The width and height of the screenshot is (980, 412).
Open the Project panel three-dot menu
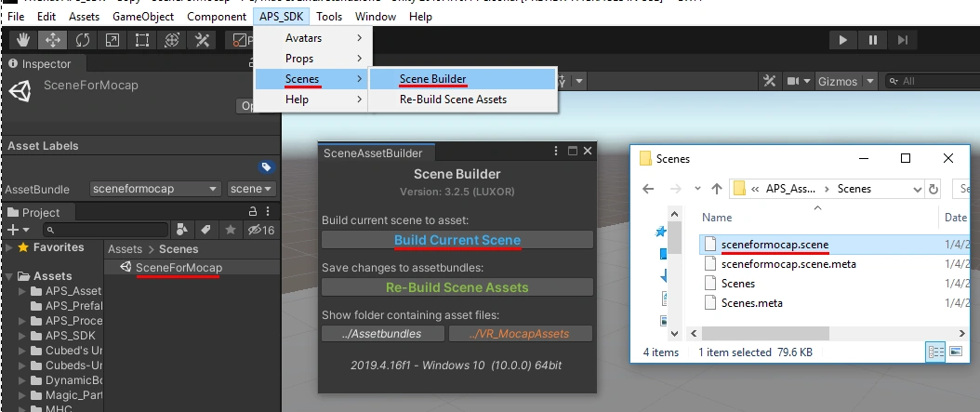coord(268,211)
